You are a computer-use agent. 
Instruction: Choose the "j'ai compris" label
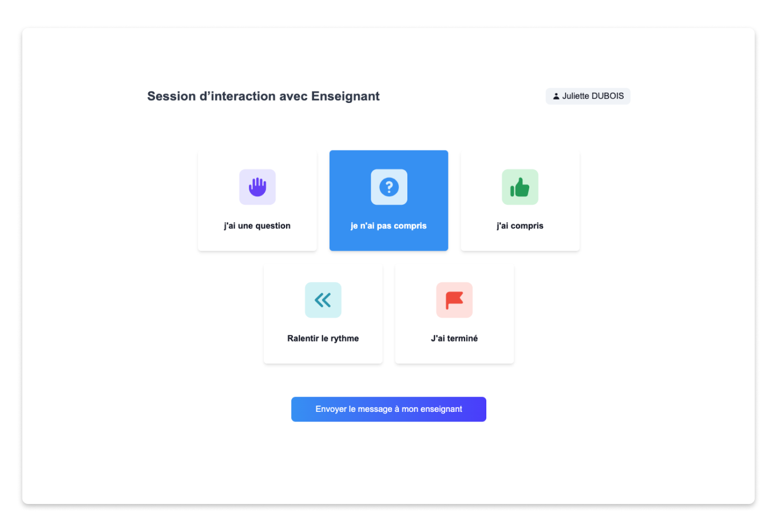[x=520, y=226]
